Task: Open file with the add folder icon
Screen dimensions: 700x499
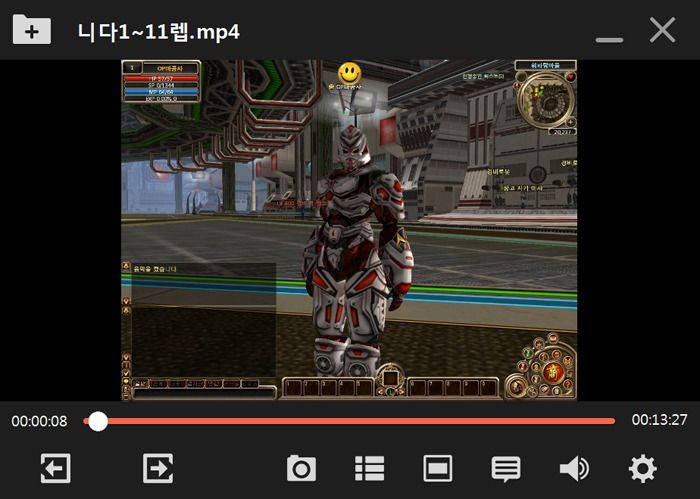Action: (x=32, y=29)
